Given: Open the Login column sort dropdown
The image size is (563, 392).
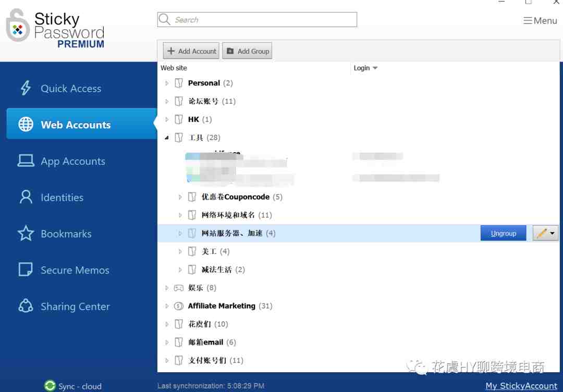Looking at the screenshot, I should (375, 68).
